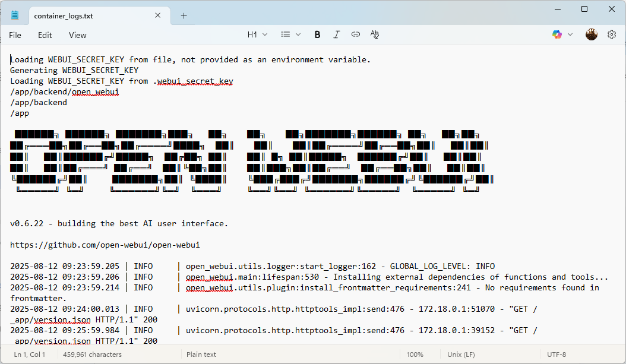Viewport: 626px width, 364px height.
Task: Toggle bold formatting
Action: click(x=317, y=34)
